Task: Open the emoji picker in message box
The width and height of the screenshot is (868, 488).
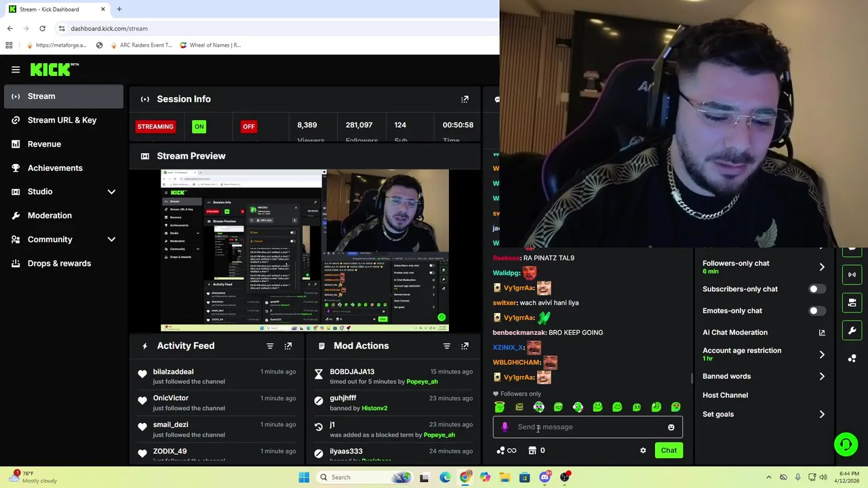Action: pyautogui.click(x=671, y=427)
